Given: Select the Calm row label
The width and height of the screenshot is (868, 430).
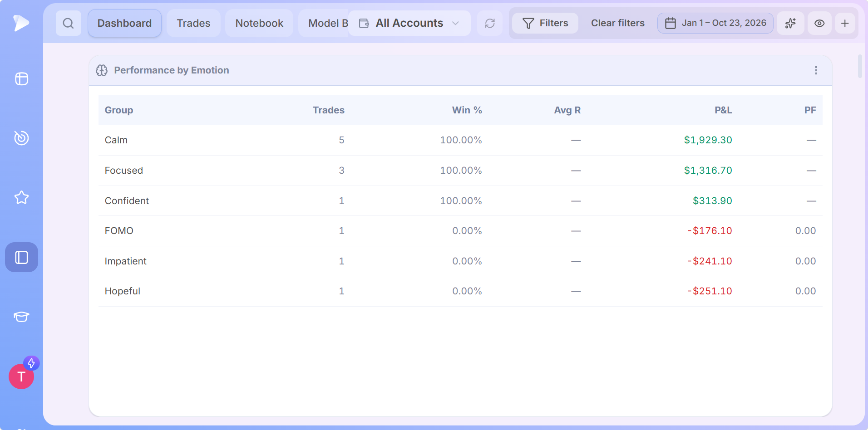Looking at the screenshot, I should (x=116, y=140).
